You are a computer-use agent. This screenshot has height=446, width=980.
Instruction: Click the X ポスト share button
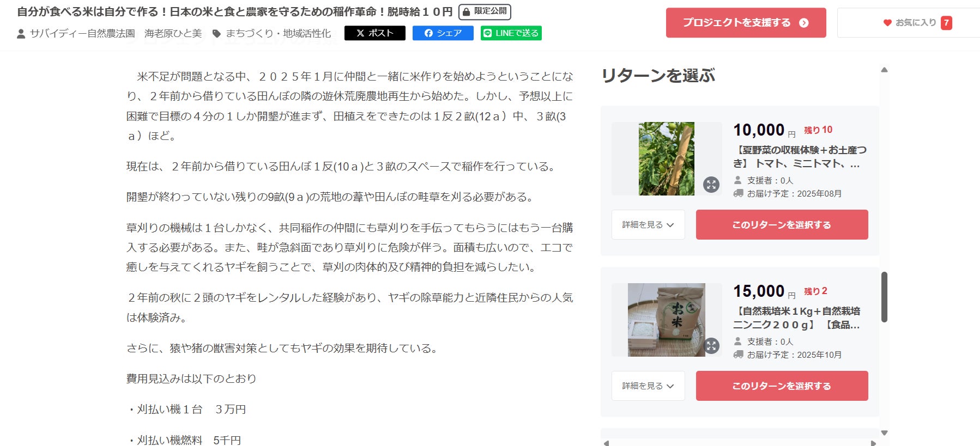(375, 33)
